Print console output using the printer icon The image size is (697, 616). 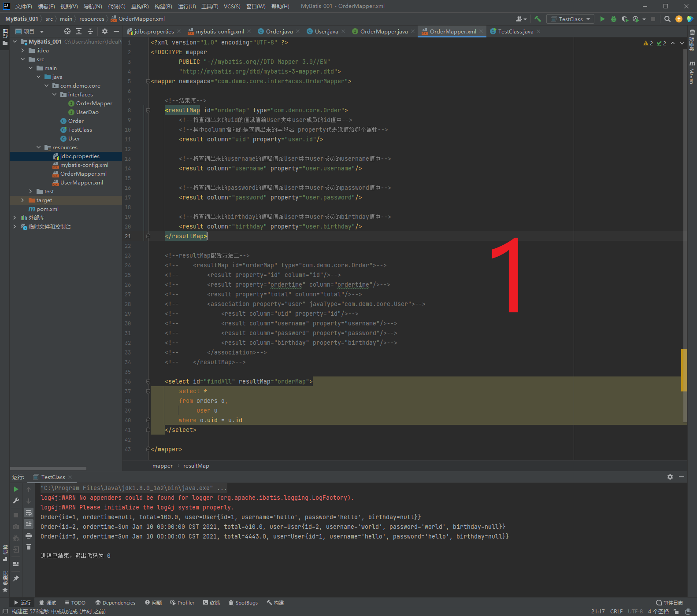[29, 535]
